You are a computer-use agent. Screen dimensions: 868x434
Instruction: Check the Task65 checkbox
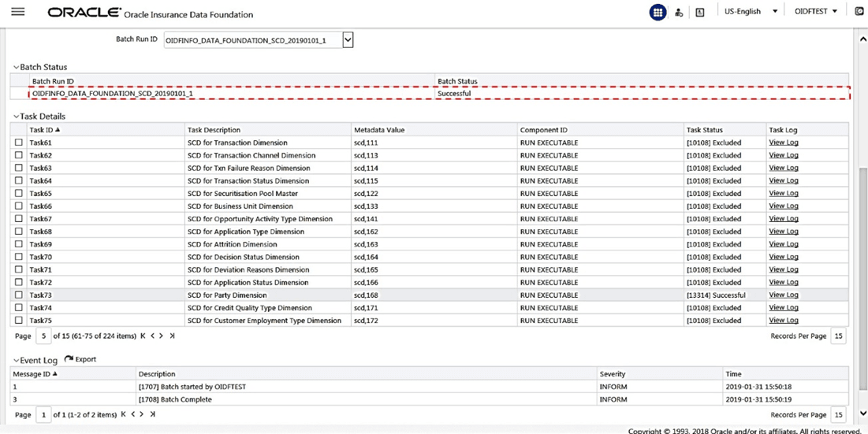(x=19, y=194)
